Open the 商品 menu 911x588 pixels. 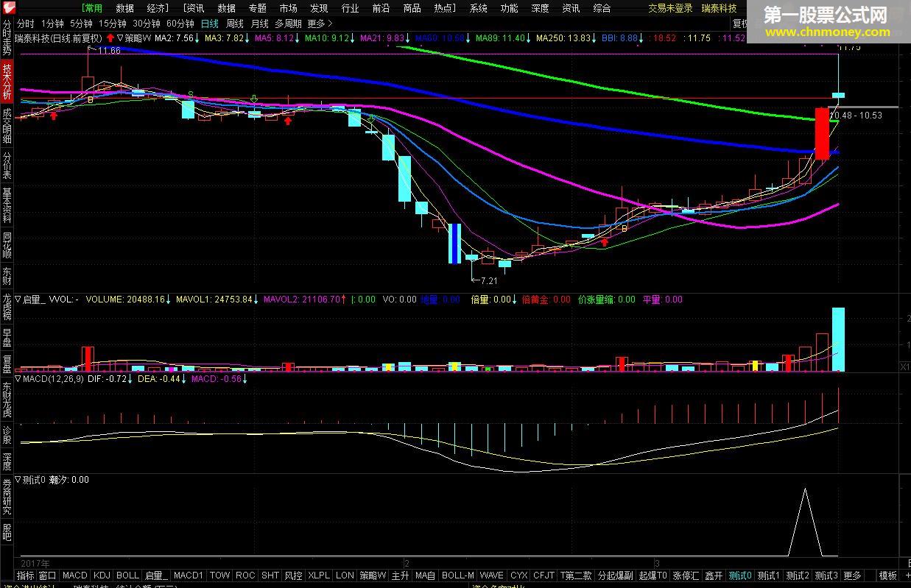pos(412,8)
